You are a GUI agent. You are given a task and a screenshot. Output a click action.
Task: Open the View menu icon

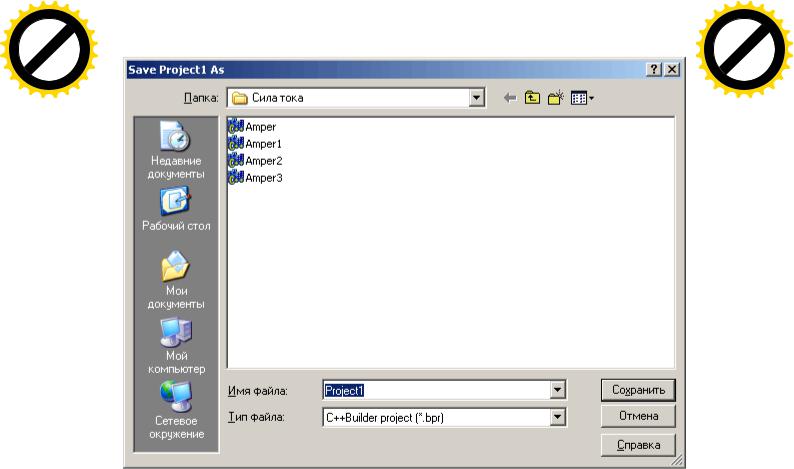pyautogui.click(x=582, y=98)
